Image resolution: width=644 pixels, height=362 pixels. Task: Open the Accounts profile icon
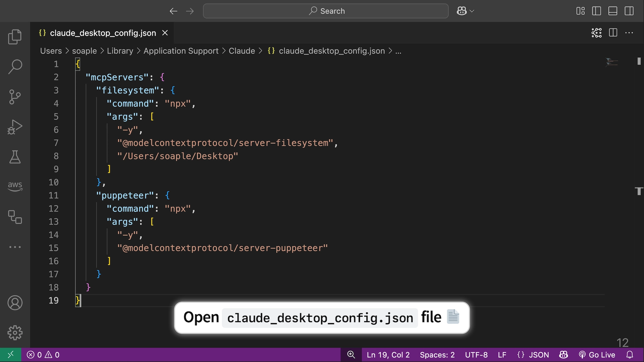(x=15, y=303)
